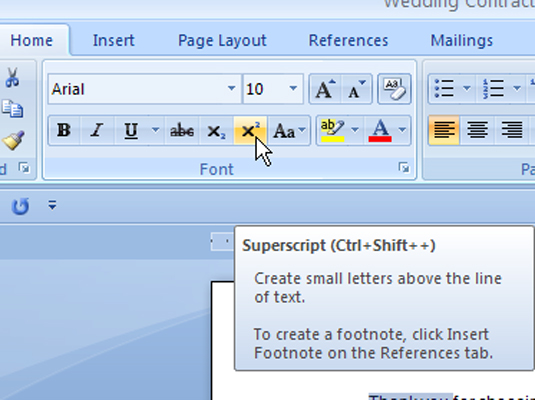The image size is (535, 400).
Task: Click the Shrink Font button
Action: (357, 89)
